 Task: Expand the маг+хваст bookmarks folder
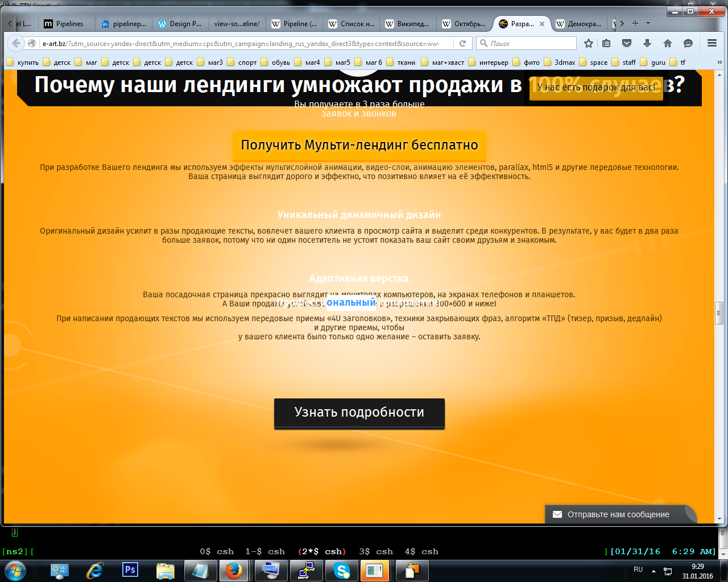[442, 63]
